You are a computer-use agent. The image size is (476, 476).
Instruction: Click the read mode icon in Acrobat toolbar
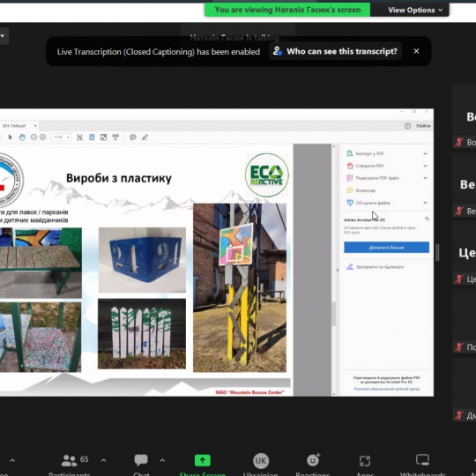(115, 138)
